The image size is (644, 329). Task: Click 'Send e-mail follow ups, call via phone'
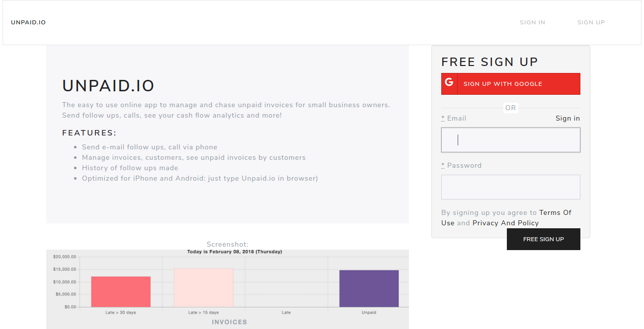click(x=150, y=147)
